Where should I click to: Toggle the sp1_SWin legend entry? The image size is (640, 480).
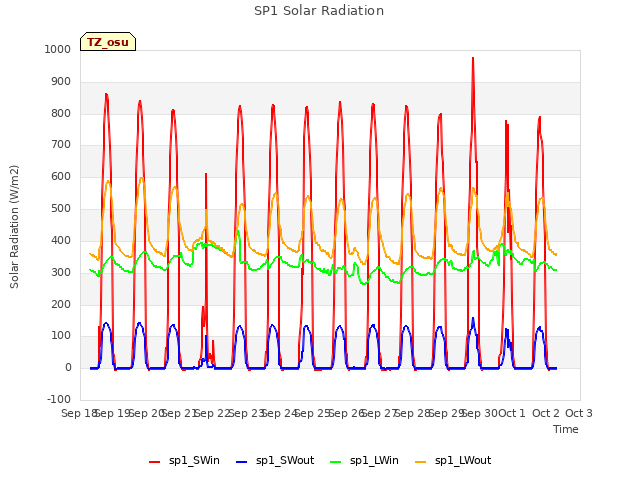click(184, 461)
